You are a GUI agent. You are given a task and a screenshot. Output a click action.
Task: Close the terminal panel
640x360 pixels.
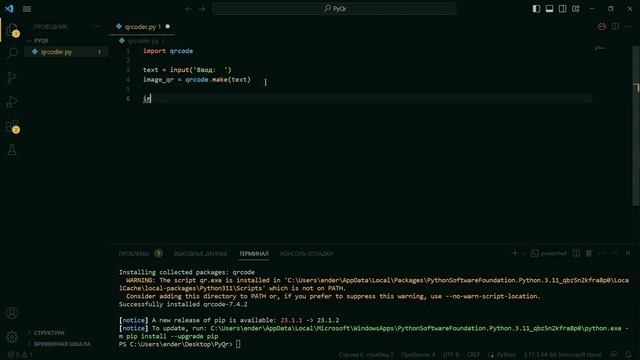628,253
